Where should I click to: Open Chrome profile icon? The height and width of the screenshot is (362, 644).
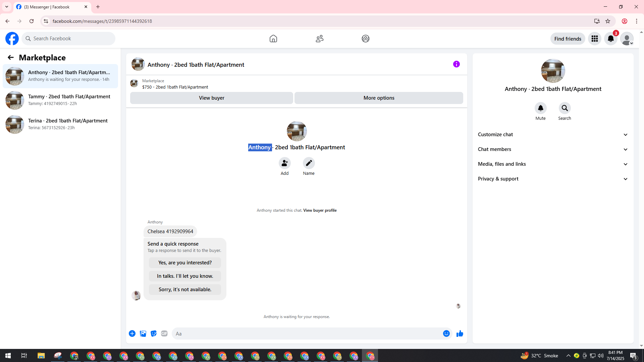[625, 21]
